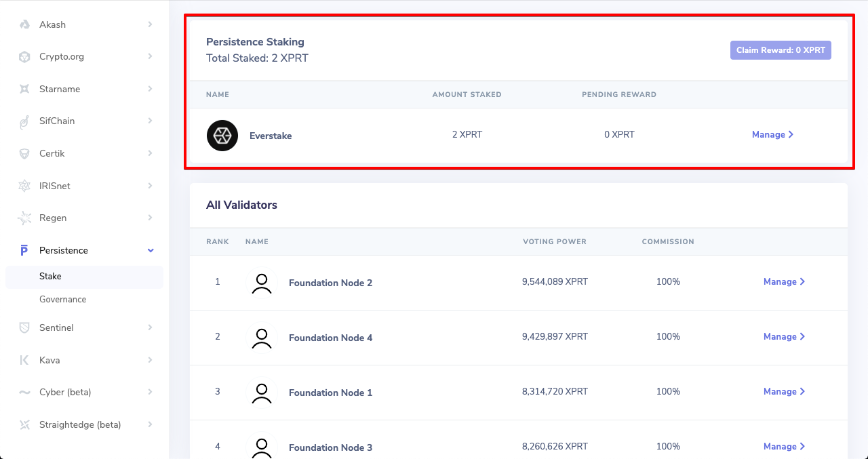The height and width of the screenshot is (459, 868).
Task: Click the Straightedge (beta) icon
Action: click(24, 424)
